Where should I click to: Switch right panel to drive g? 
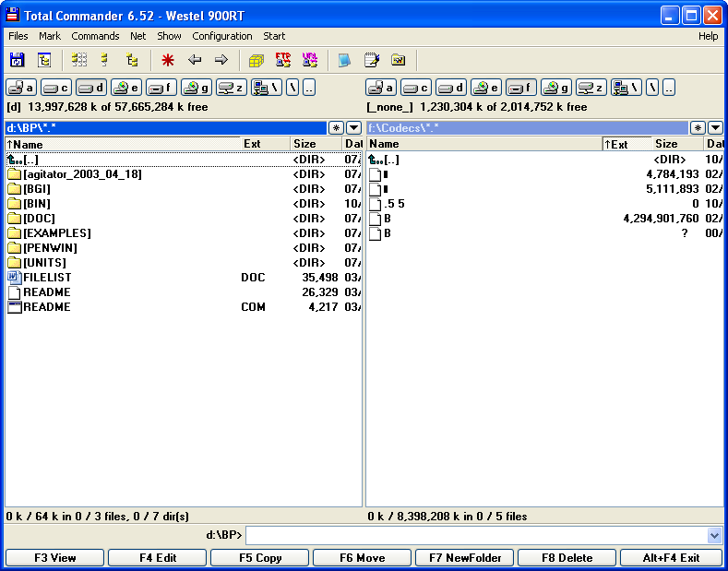(x=556, y=88)
